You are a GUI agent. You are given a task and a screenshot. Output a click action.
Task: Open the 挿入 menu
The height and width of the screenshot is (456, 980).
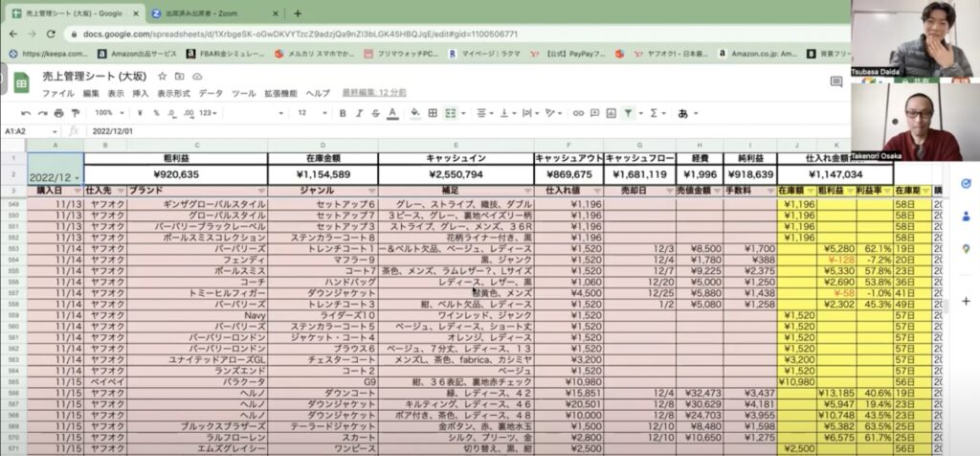[141, 93]
